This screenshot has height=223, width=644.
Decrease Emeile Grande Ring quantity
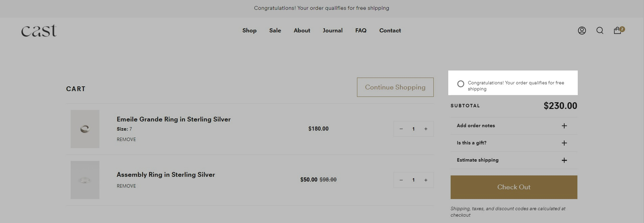click(x=401, y=129)
